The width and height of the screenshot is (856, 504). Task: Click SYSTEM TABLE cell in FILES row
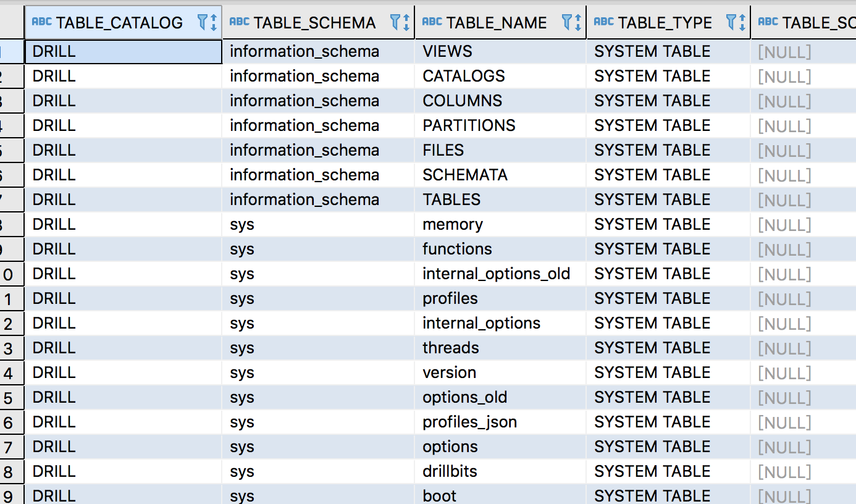(x=669, y=150)
